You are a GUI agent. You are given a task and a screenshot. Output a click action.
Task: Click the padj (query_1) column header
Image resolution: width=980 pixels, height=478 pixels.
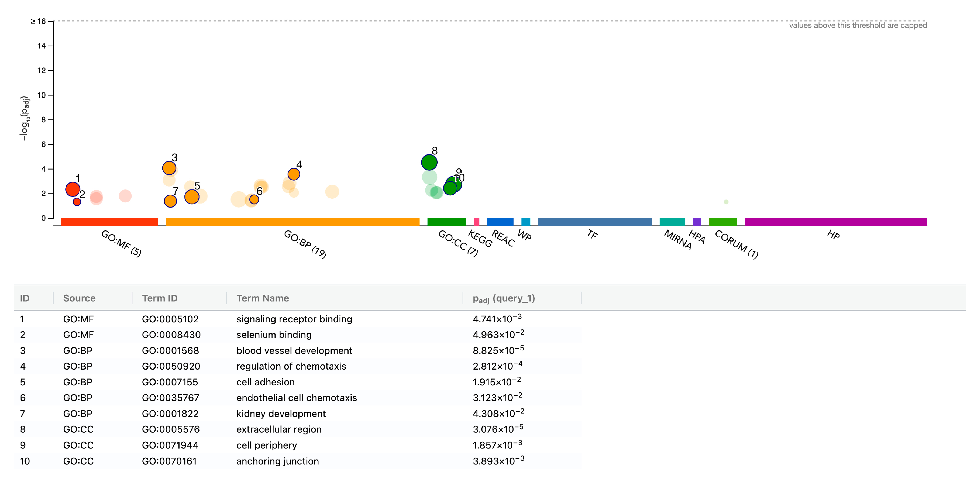pos(503,298)
